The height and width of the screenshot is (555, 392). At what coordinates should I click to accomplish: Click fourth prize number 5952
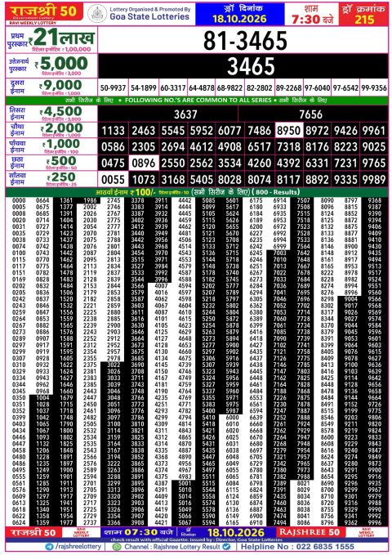tap(201, 131)
